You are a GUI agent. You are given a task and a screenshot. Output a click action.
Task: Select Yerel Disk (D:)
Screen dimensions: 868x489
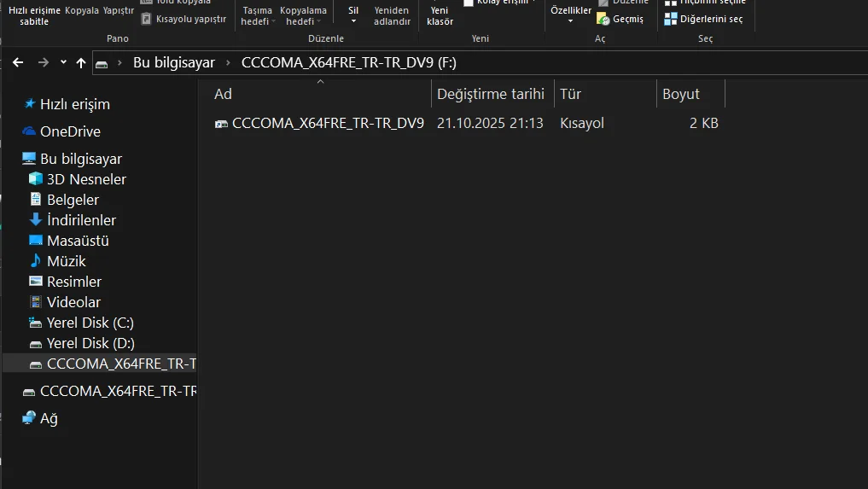90,343
